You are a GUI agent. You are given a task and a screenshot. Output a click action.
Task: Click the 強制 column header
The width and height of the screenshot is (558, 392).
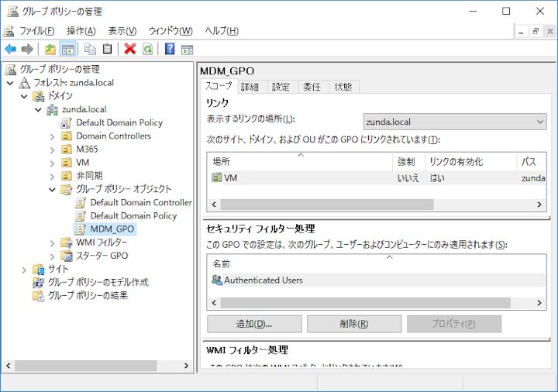tap(408, 162)
